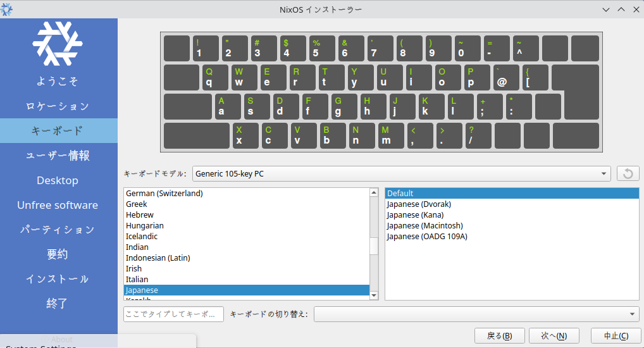
Task: Click the [ bracket key in keyboard preview
Action: [x=536, y=77]
